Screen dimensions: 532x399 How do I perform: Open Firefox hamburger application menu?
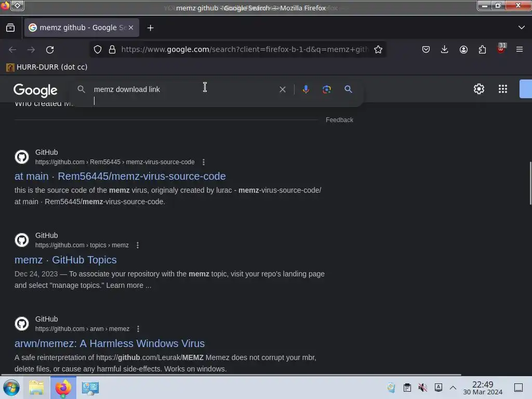click(520, 49)
